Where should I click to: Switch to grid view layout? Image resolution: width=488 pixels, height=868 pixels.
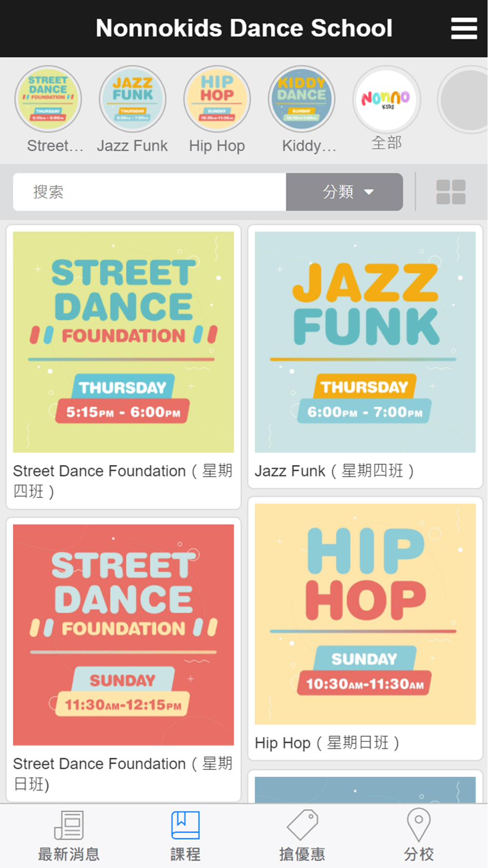click(x=451, y=192)
